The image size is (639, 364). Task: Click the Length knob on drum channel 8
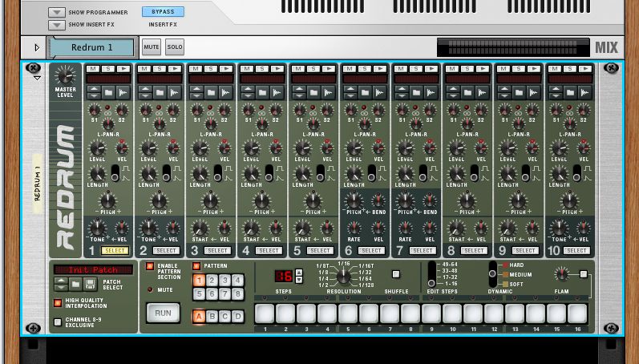coord(457,174)
